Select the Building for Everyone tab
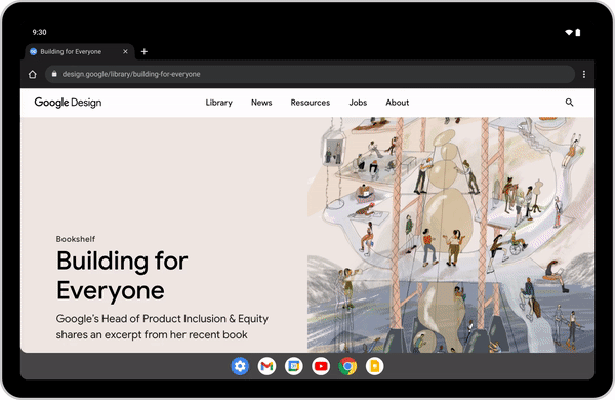Image resolution: width=615 pixels, height=400 pixels. 80,51
